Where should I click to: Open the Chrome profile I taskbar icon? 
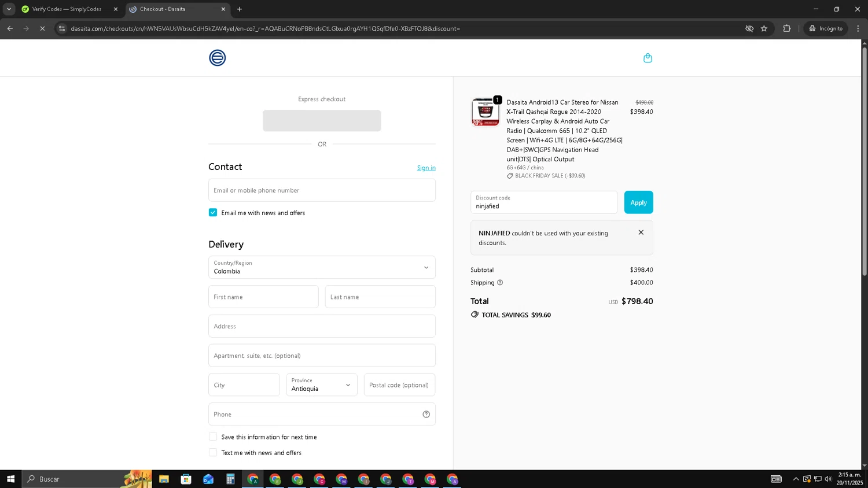click(x=363, y=479)
